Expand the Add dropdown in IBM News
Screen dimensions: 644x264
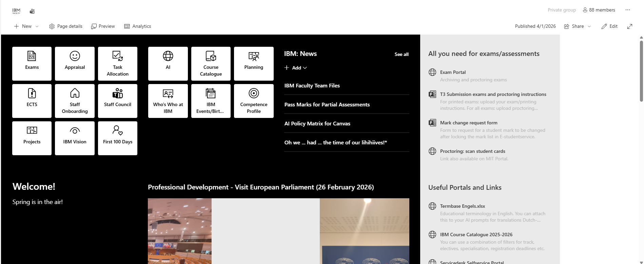[x=296, y=68]
